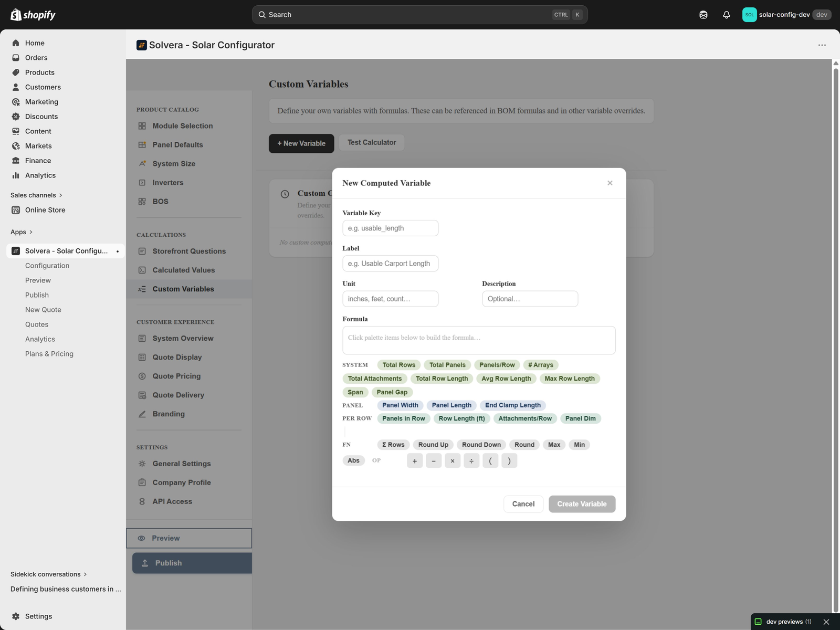
Task: Insert the divide operator
Action: [x=471, y=461]
